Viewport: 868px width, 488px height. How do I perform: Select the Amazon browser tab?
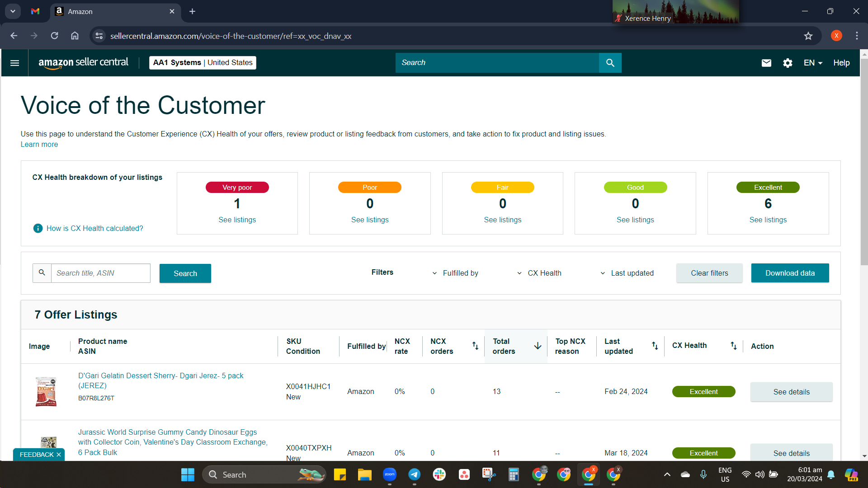click(x=115, y=11)
